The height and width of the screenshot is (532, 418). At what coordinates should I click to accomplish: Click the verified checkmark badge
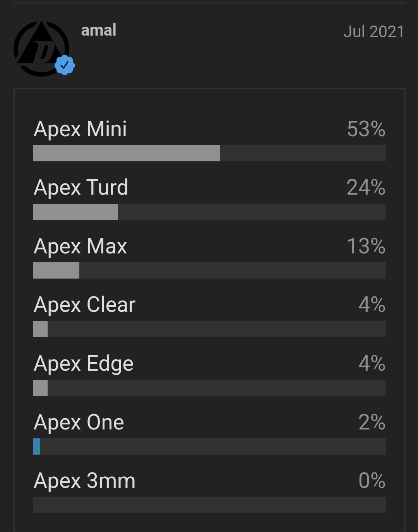[x=65, y=65]
